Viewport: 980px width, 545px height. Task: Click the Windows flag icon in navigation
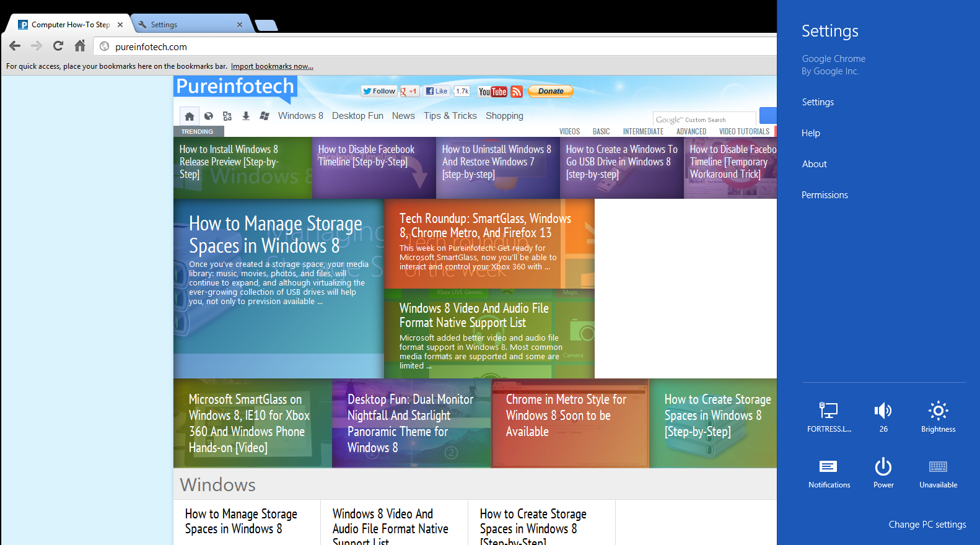tap(265, 116)
